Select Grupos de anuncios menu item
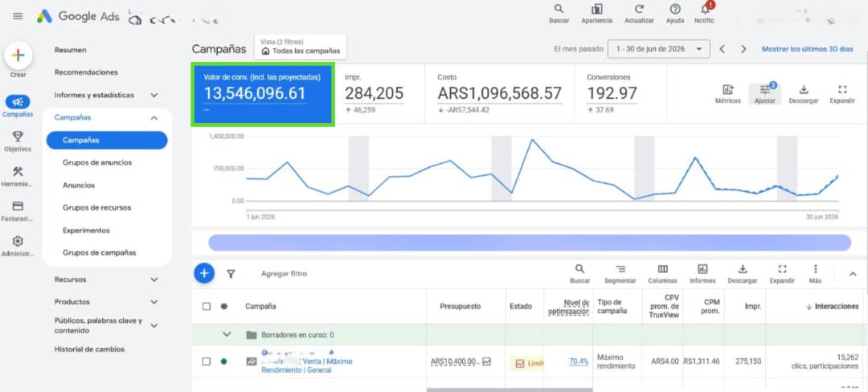Image resolution: width=868 pixels, height=392 pixels. pyautogui.click(x=97, y=162)
